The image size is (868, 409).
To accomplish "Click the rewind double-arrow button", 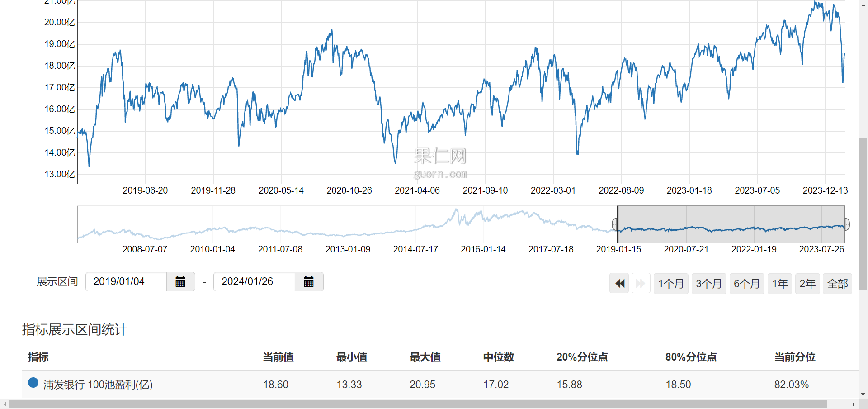I will point(619,284).
